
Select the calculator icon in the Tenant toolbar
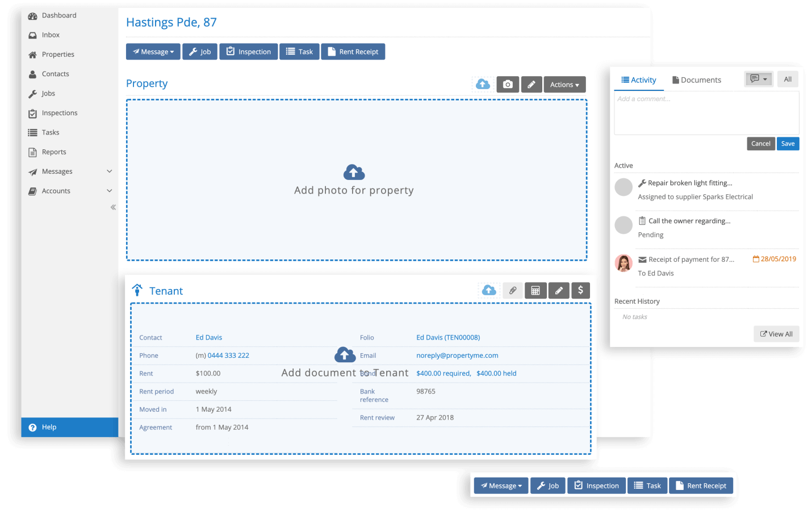(x=535, y=290)
